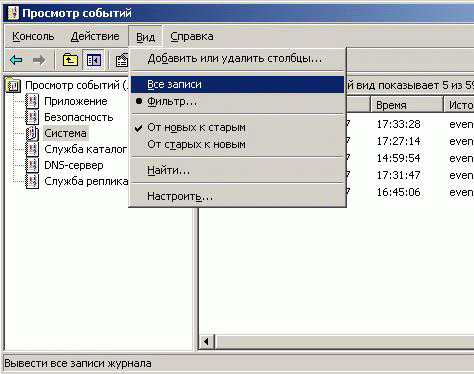
Task: Close the open Вид menu
Action: (x=145, y=37)
